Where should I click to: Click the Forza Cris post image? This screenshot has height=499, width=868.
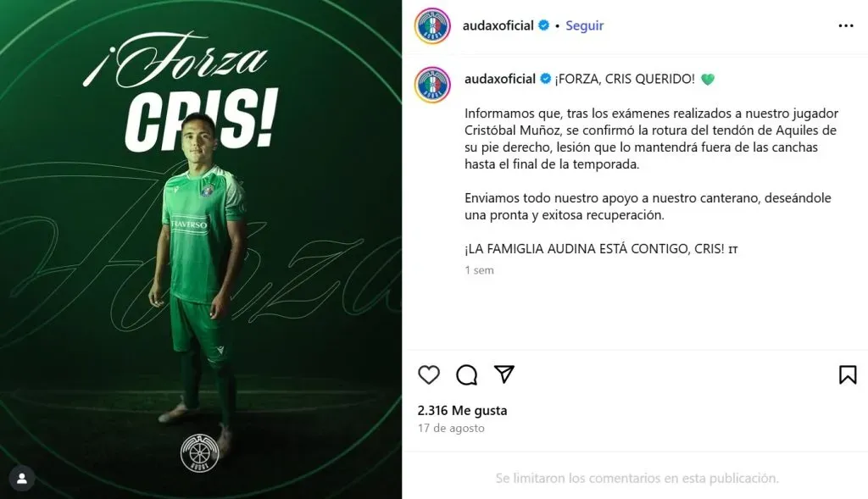coord(201,249)
